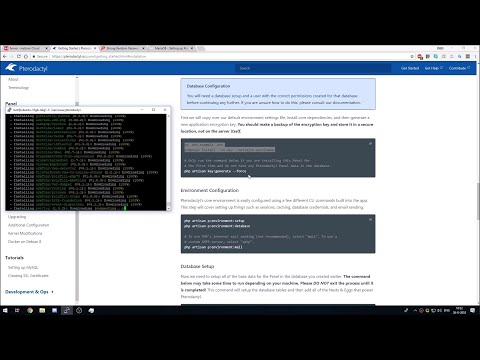Open Setting up MySQL tutorial link

click(23, 267)
